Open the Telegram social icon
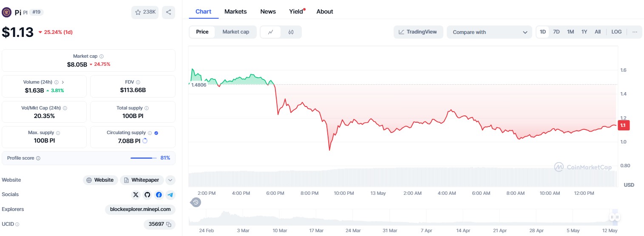Viewport: 644px width, 236px height. click(x=170, y=195)
